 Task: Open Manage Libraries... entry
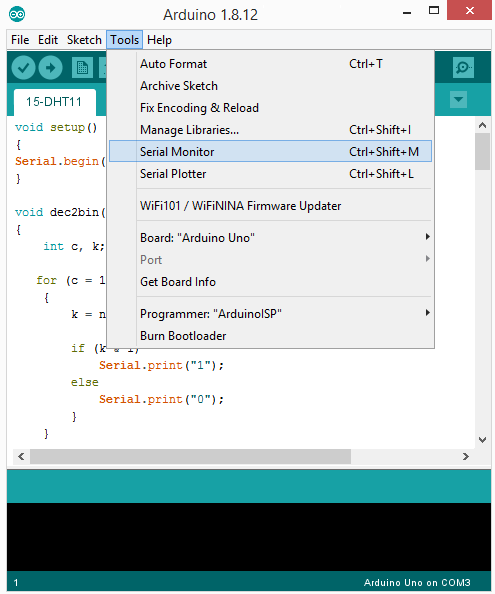pos(270,130)
